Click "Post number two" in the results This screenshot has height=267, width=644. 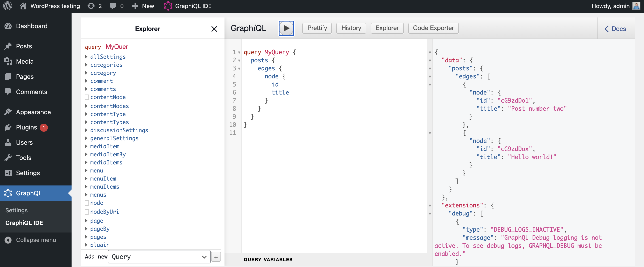point(537,109)
